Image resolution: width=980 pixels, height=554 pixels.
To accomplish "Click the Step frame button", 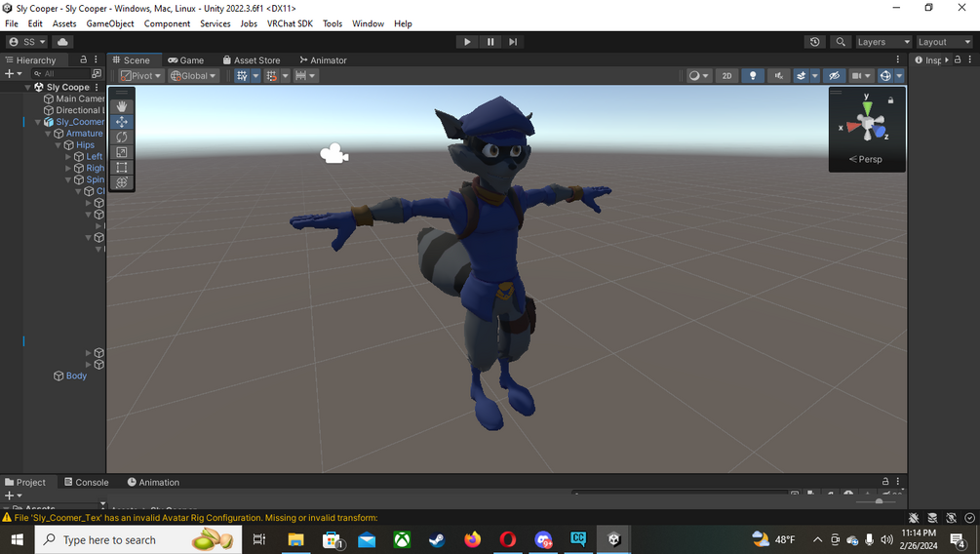I will click(x=513, y=42).
